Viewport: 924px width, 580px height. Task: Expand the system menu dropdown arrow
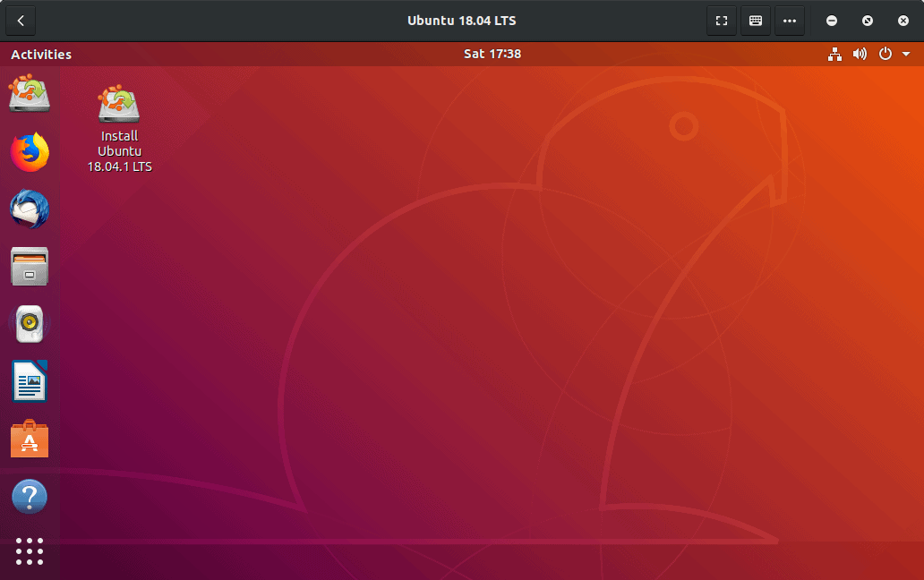906,54
